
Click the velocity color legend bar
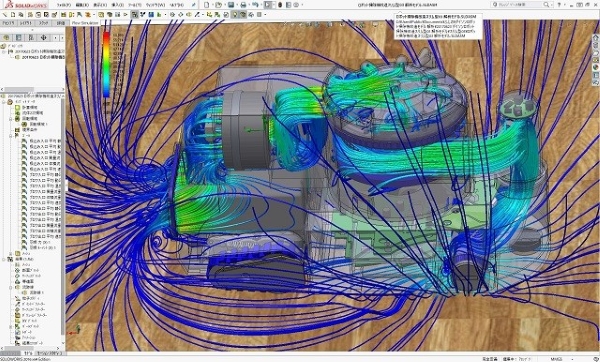[106, 64]
